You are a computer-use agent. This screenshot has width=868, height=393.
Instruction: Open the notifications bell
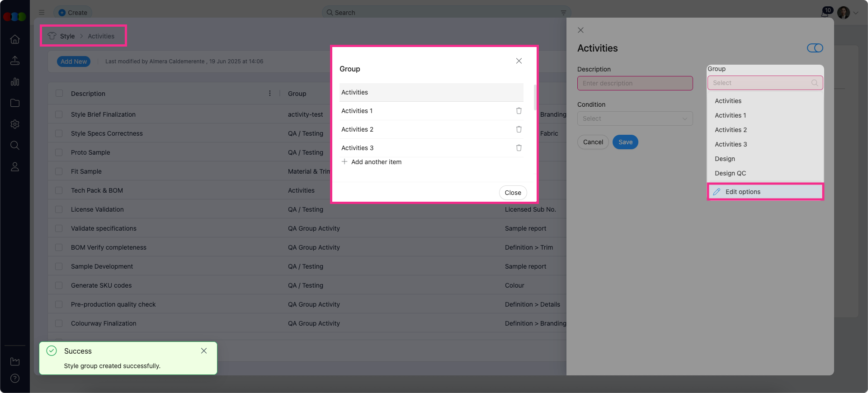click(825, 13)
